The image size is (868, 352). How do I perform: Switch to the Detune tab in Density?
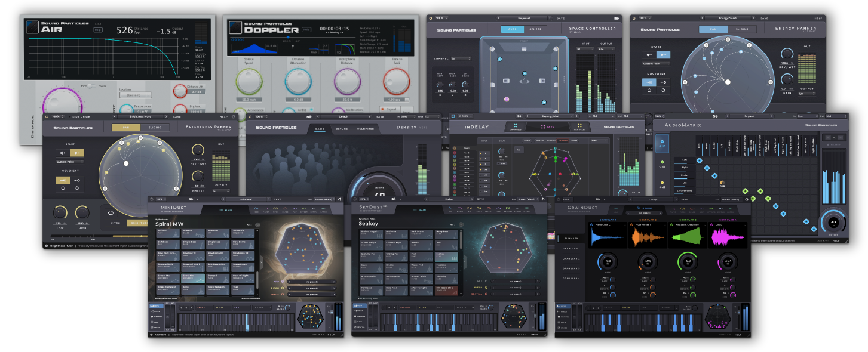tap(342, 129)
